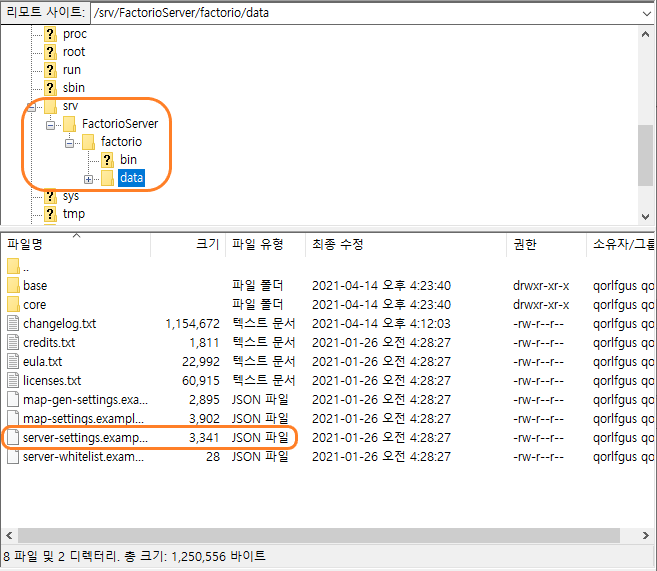Sort by 권한 column header
Viewport: 657px width, 571px height.
coord(546,244)
